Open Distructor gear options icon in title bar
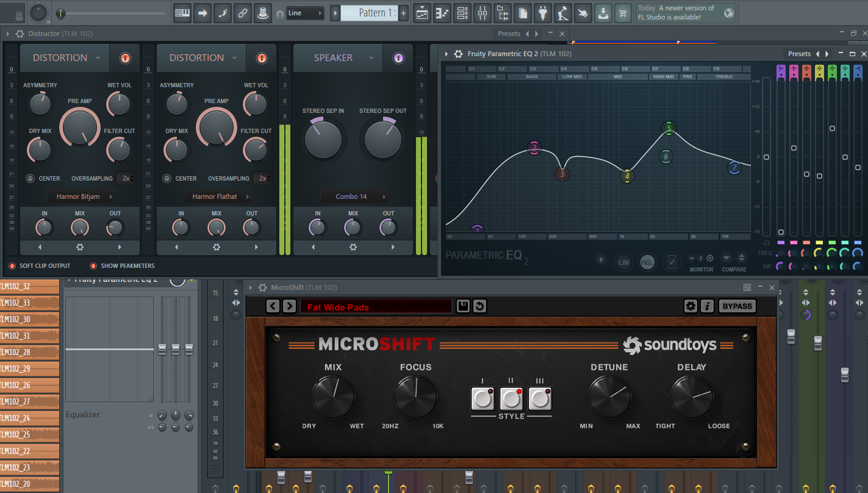Image resolution: width=868 pixels, height=493 pixels. click(20, 34)
